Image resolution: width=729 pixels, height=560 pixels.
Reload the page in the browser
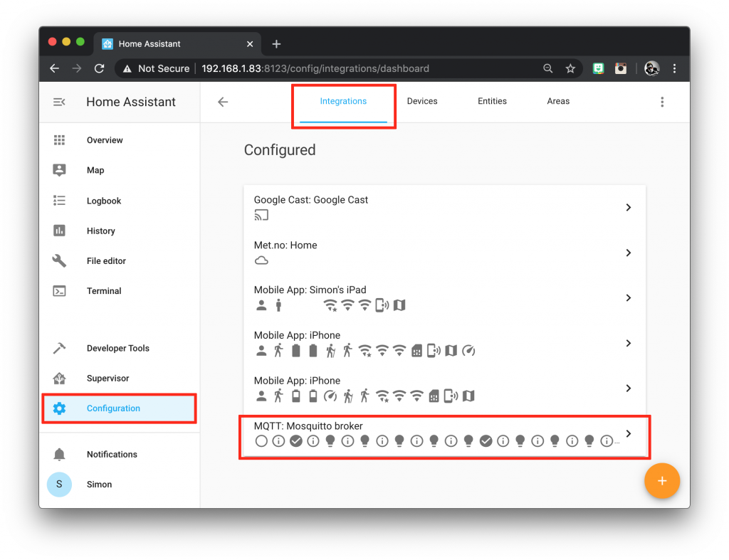tap(99, 68)
